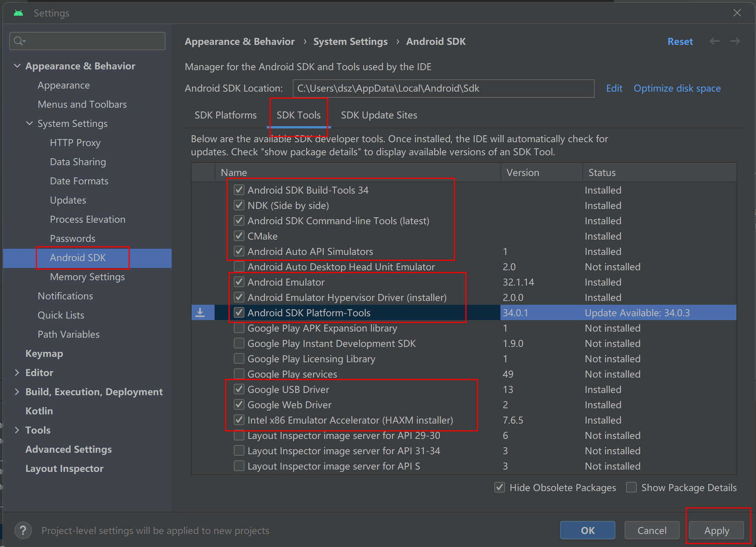Click Appearance & Behavior breadcrumb
Screen dimensions: 756x547
tap(239, 41)
